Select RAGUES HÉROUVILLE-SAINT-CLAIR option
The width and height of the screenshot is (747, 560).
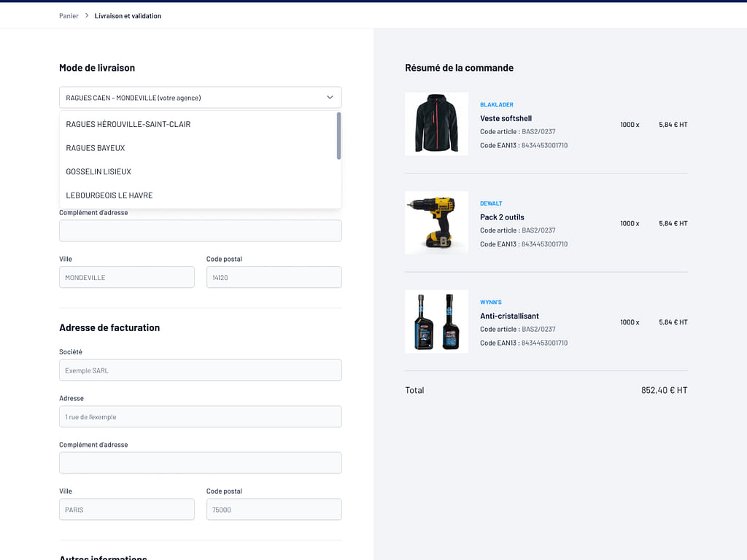coord(128,125)
